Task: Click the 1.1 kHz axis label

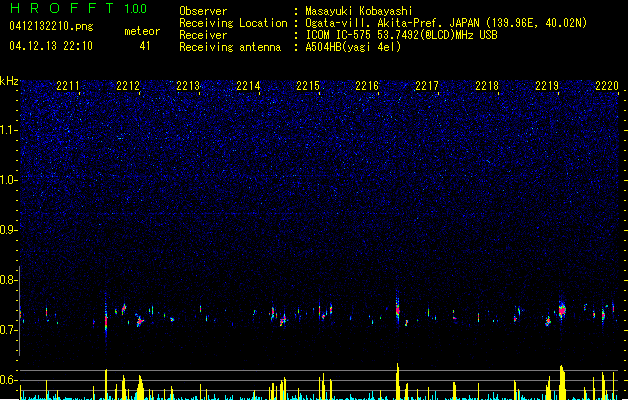Action: click(x=9, y=130)
